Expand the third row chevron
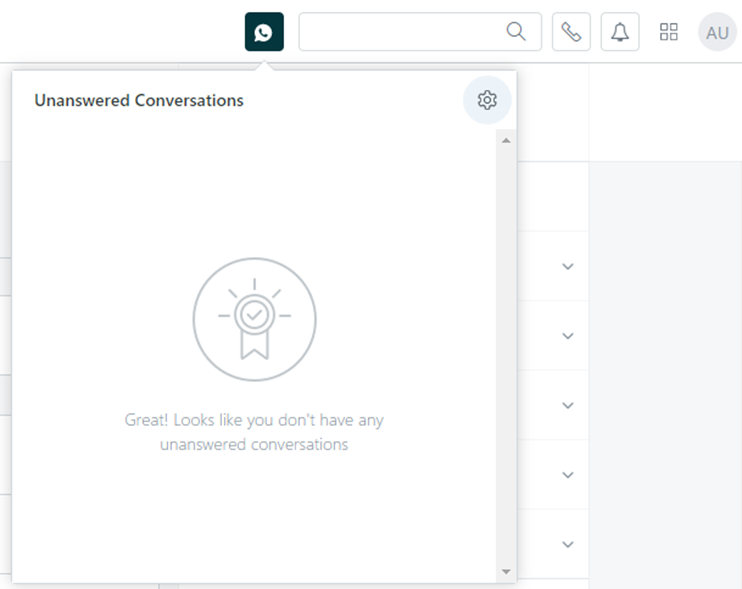 568,406
